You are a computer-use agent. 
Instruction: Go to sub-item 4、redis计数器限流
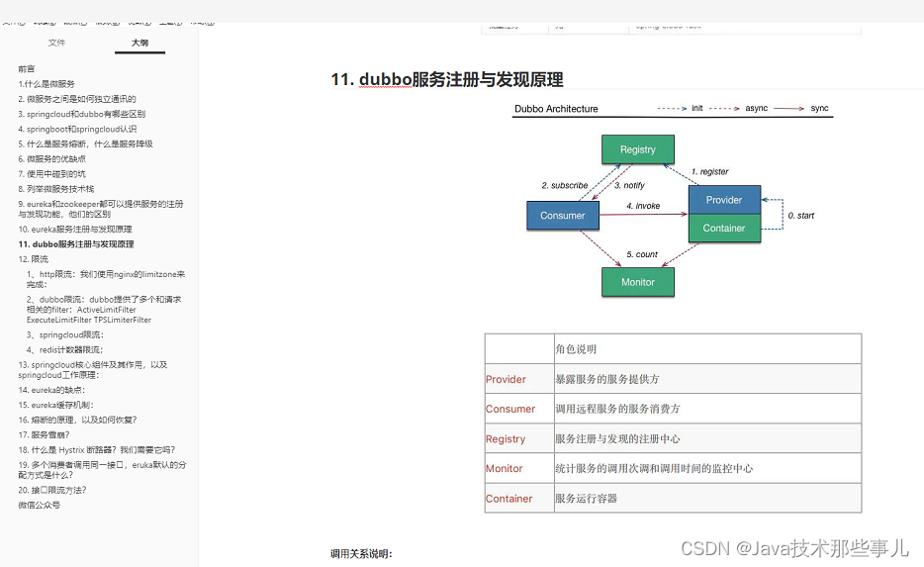[65, 349]
